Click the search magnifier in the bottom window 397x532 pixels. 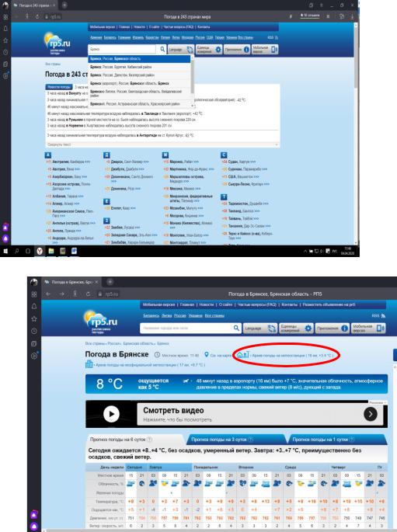236,328
